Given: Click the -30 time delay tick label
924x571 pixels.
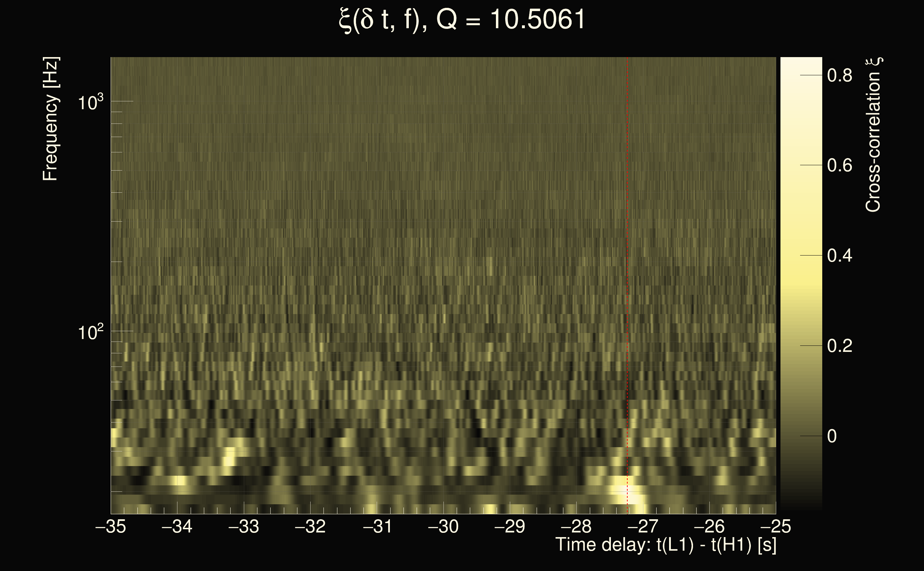Looking at the screenshot, I should 443,526.
